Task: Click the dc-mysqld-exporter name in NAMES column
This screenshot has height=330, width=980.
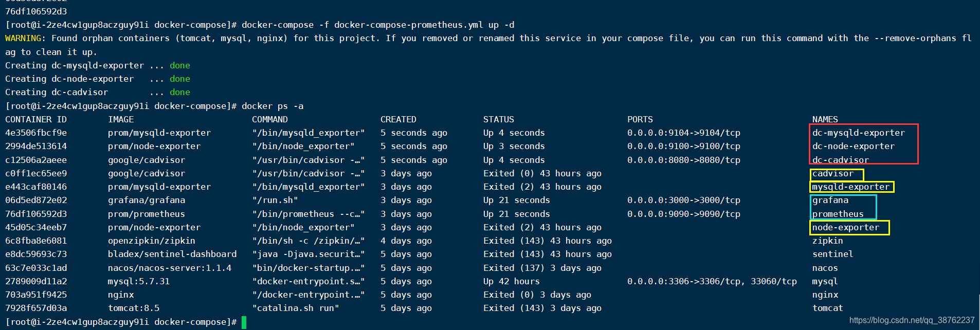Action: pos(859,133)
